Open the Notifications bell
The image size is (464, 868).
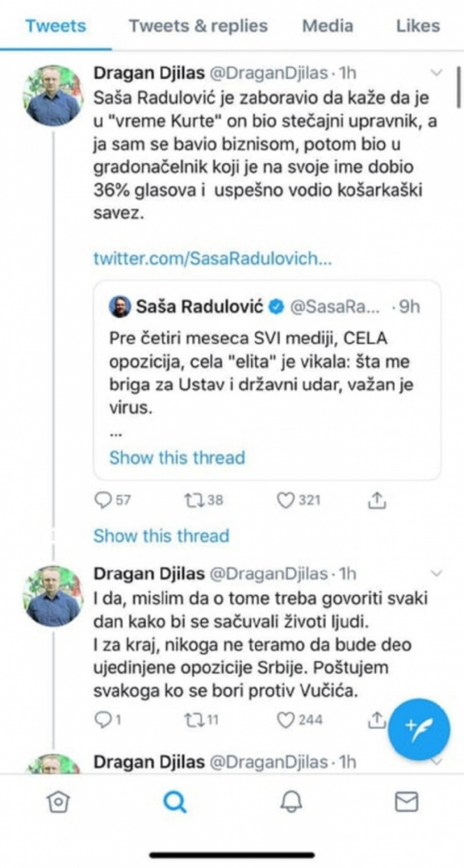(x=291, y=802)
